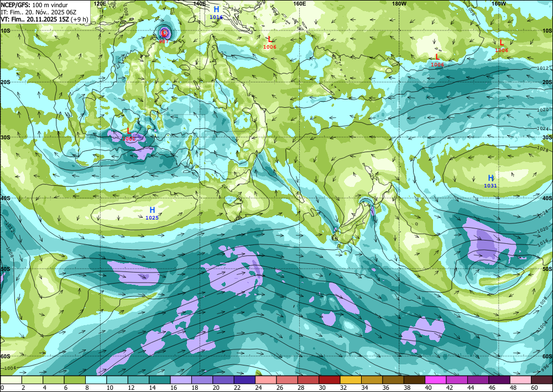Click the red L 1006 near 160E

(x=270, y=39)
